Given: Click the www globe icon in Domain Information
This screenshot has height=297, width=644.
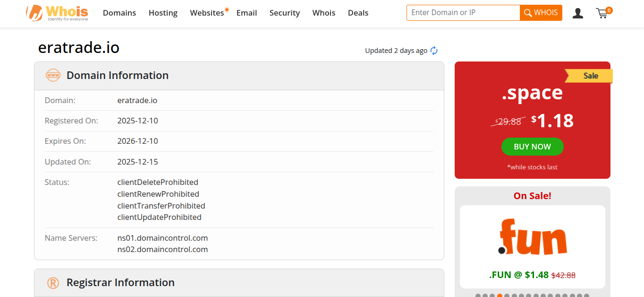Looking at the screenshot, I should click(53, 75).
